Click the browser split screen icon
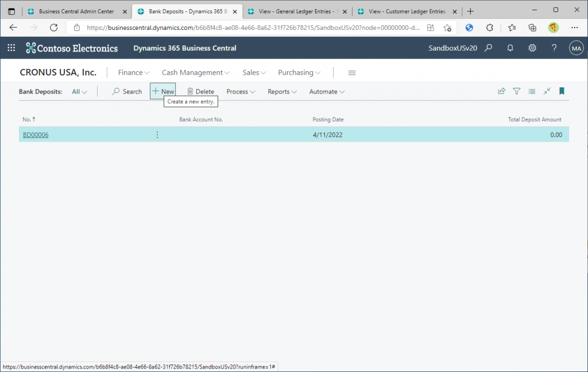588x372 pixels. coord(431,28)
